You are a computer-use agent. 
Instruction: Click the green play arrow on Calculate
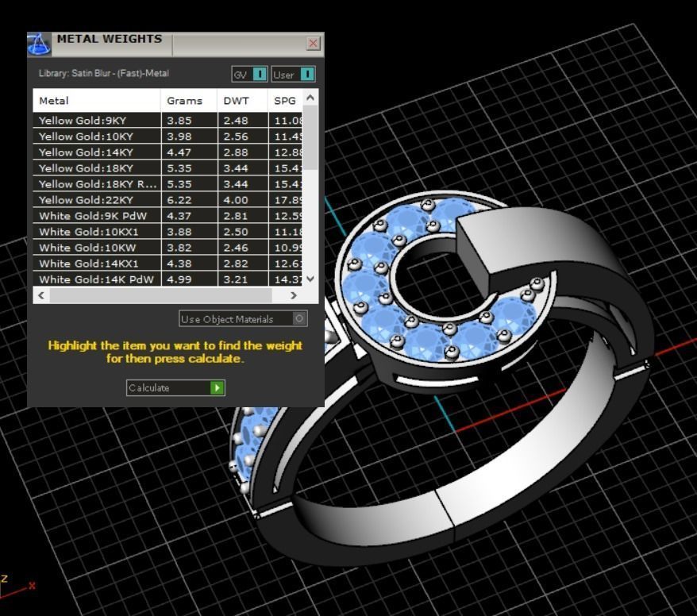pyautogui.click(x=217, y=387)
